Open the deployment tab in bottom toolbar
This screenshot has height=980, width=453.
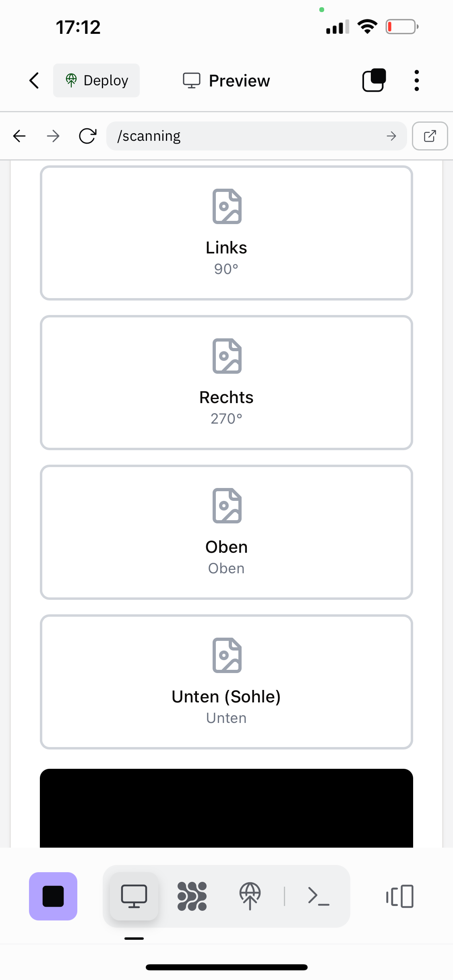[x=250, y=896]
